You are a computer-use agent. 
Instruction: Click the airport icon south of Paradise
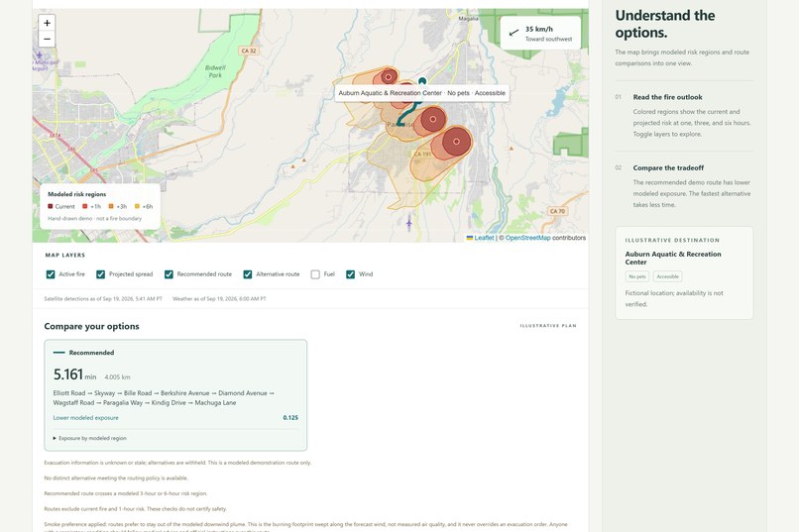pos(408,223)
